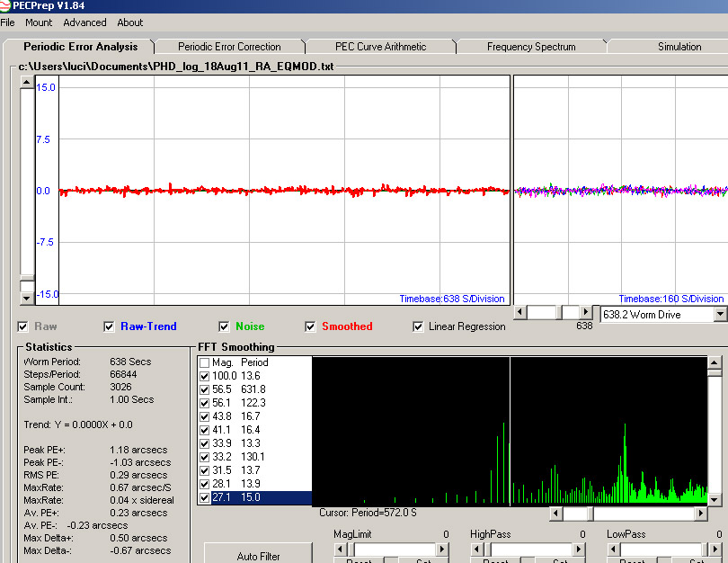This screenshot has height=563, width=728.
Task: Click the MagLimit left arrow
Action: coord(341,550)
